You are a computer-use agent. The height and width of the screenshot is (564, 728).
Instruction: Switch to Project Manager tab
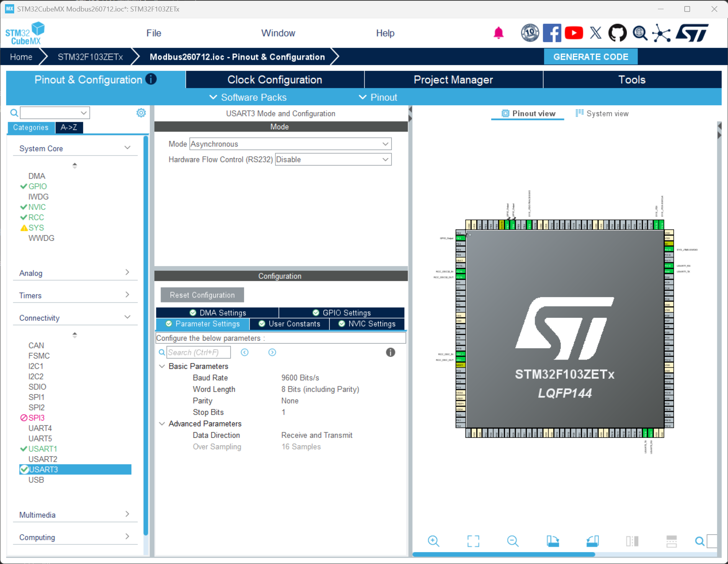(453, 80)
